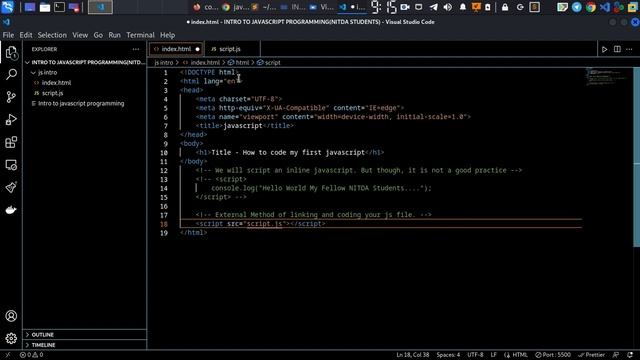
Task: Open the Run and Debug view
Action: click(x=11, y=120)
